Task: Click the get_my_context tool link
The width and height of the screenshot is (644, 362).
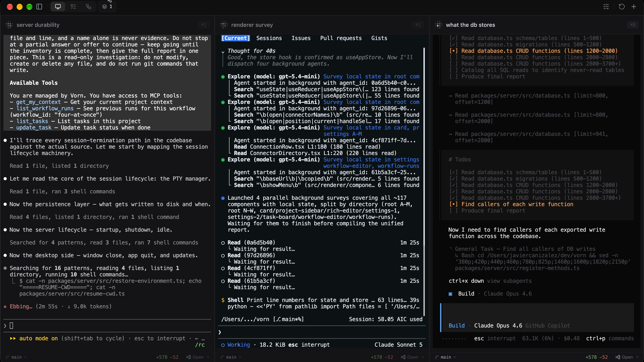Action: [39, 102]
